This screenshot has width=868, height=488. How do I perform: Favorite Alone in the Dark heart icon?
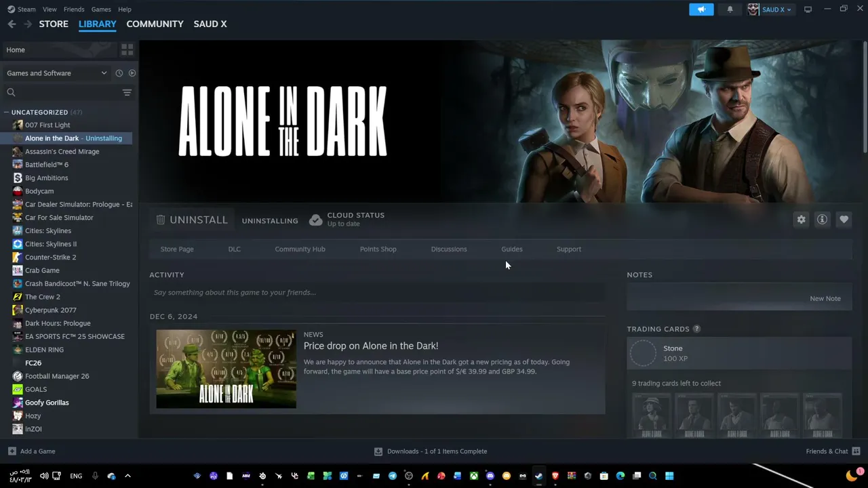(844, 220)
